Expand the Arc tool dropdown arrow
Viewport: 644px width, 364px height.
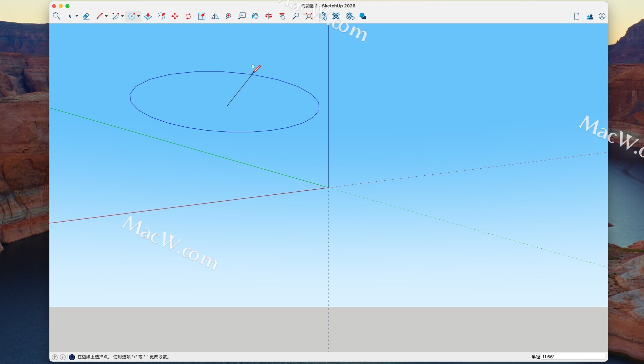pos(122,16)
